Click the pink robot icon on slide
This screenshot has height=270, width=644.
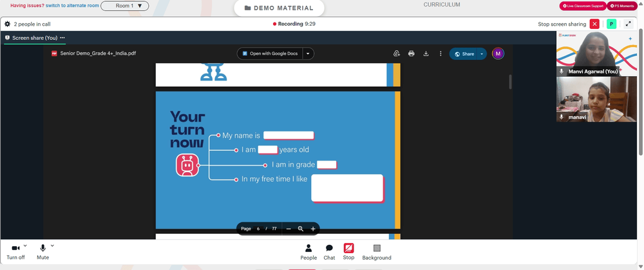pyautogui.click(x=187, y=165)
